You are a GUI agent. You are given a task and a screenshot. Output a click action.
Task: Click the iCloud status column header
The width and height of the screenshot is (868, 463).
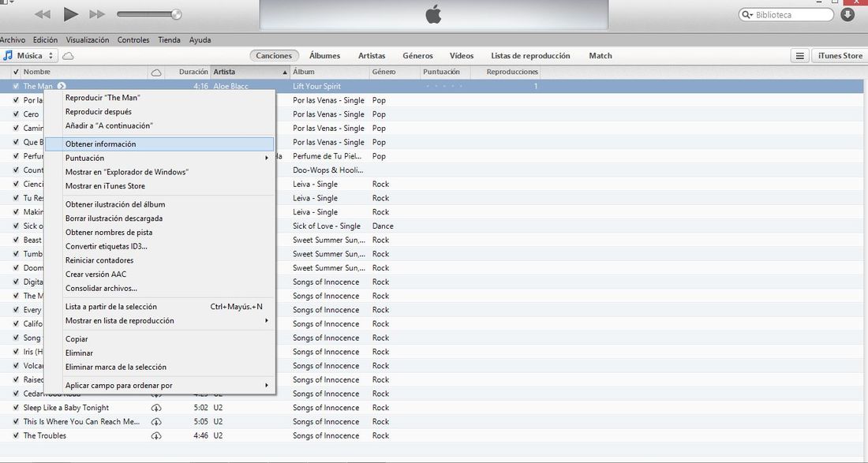point(156,72)
